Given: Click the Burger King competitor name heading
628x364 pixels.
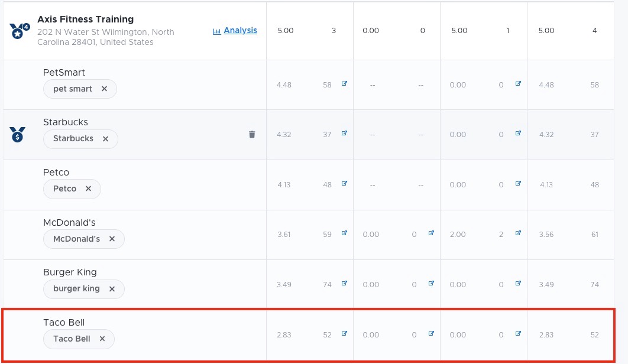Looking at the screenshot, I should click(x=70, y=272).
